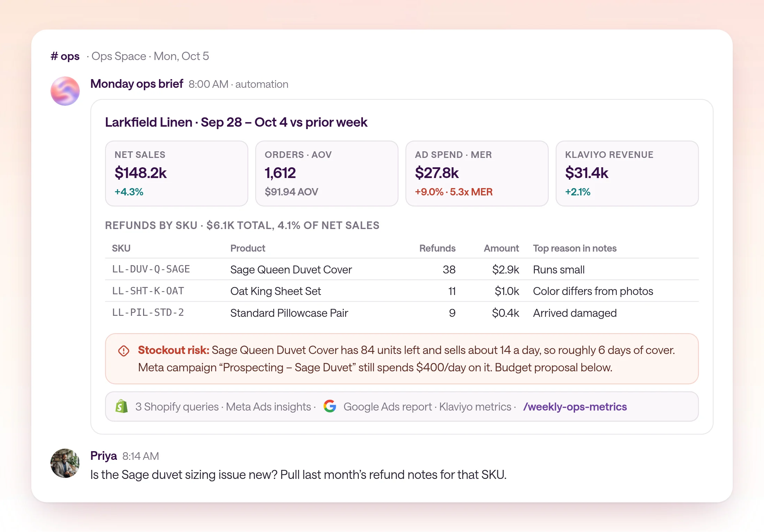
Task: Click the 38 refunds count
Action: tap(449, 270)
